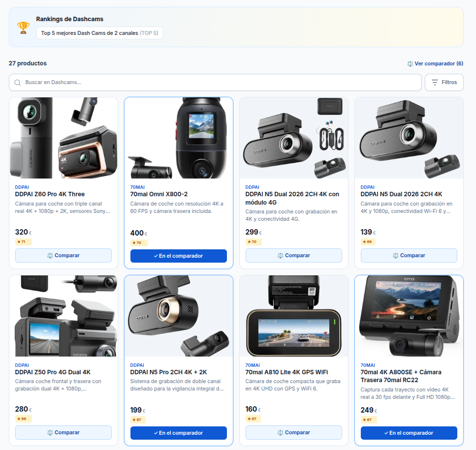This screenshot has width=476, height=450.
Task: Click DDPAI N5 Dual 2026 2CH 4K con módulo 4G title
Action: (x=292, y=198)
